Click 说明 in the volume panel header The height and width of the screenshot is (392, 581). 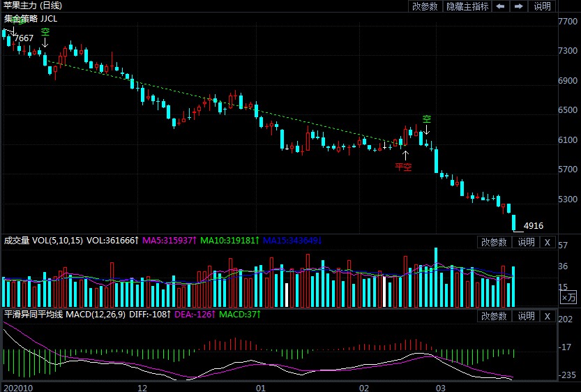pyautogui.click(x=525, y=242)
